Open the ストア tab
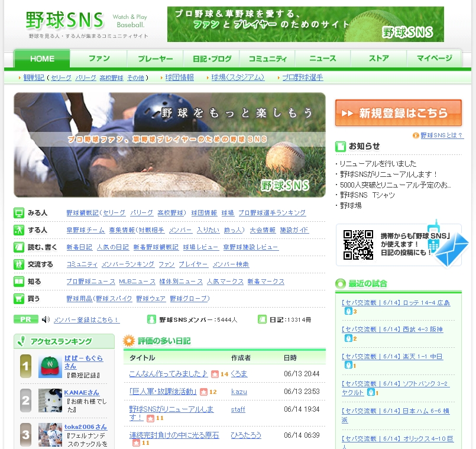 click(x=378, y=59)
